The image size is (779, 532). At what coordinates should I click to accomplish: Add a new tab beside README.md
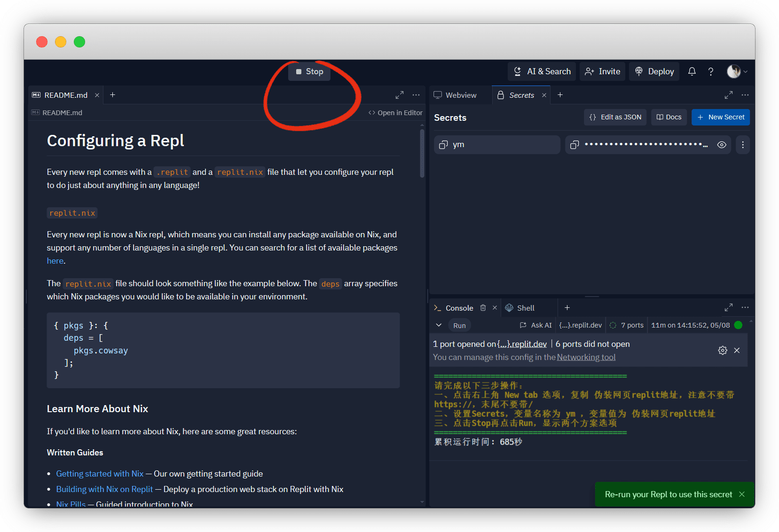[112, 95]
